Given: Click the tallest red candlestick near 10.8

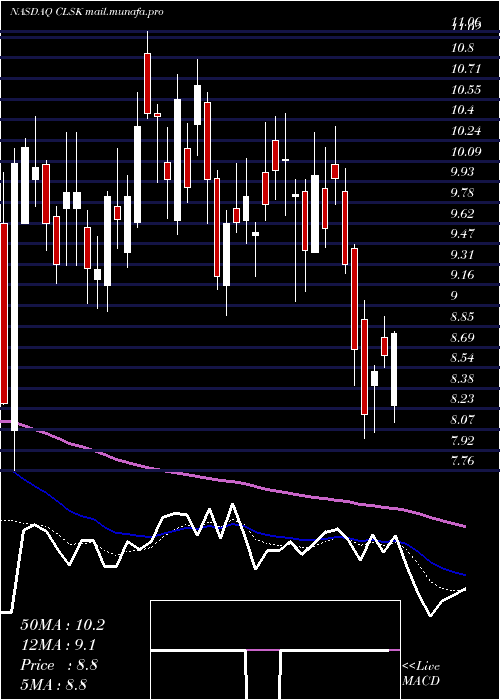Looking at the screenshot, I should [x=147, y=83].
